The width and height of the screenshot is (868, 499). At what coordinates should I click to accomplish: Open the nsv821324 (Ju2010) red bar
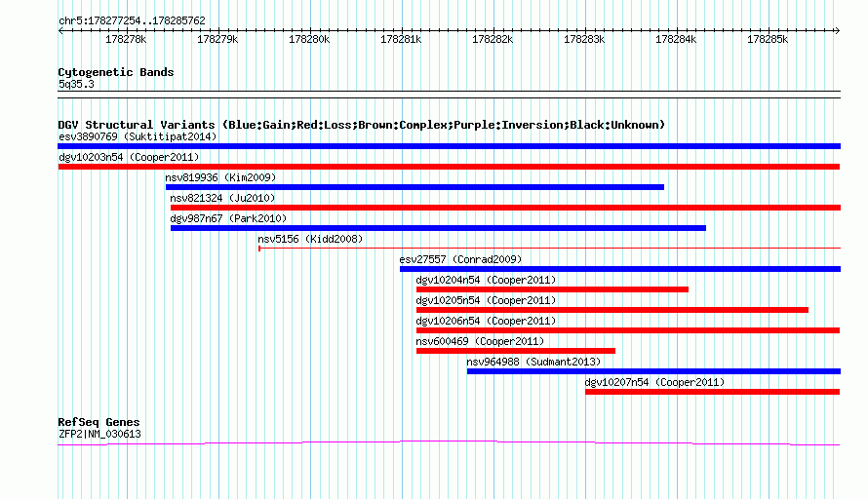(505, 208)
